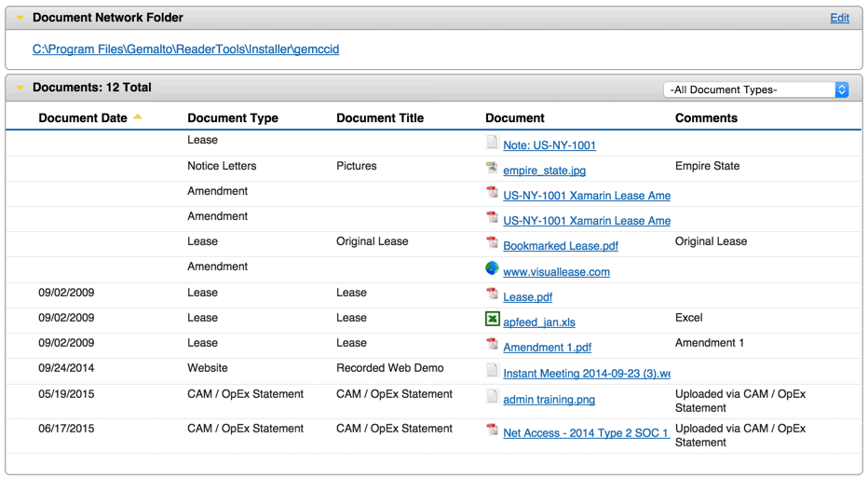Image resolution: width=868 pixels, height=479 pixels.
Task: Collapse the Document Network Folder section
Action: 20,18
